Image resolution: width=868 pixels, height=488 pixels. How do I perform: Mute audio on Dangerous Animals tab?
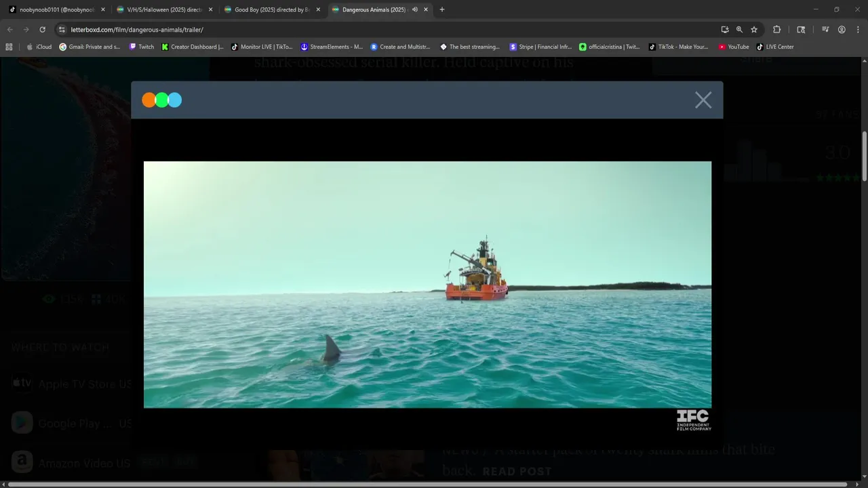coord(415,9)
